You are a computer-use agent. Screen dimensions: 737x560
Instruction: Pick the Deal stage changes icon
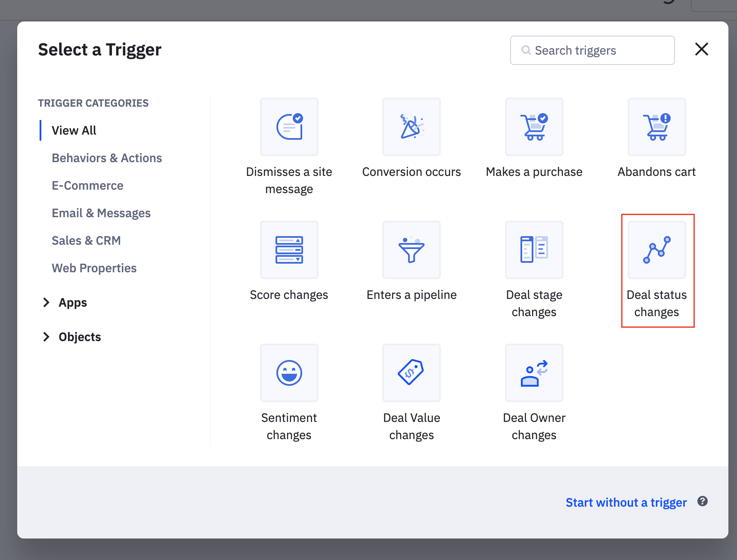534,250
